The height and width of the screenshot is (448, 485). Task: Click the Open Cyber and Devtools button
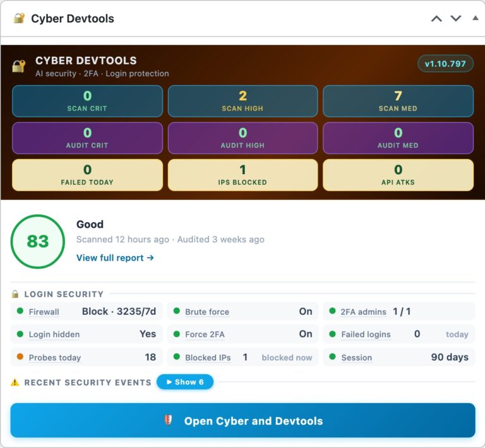pos(242,420)
